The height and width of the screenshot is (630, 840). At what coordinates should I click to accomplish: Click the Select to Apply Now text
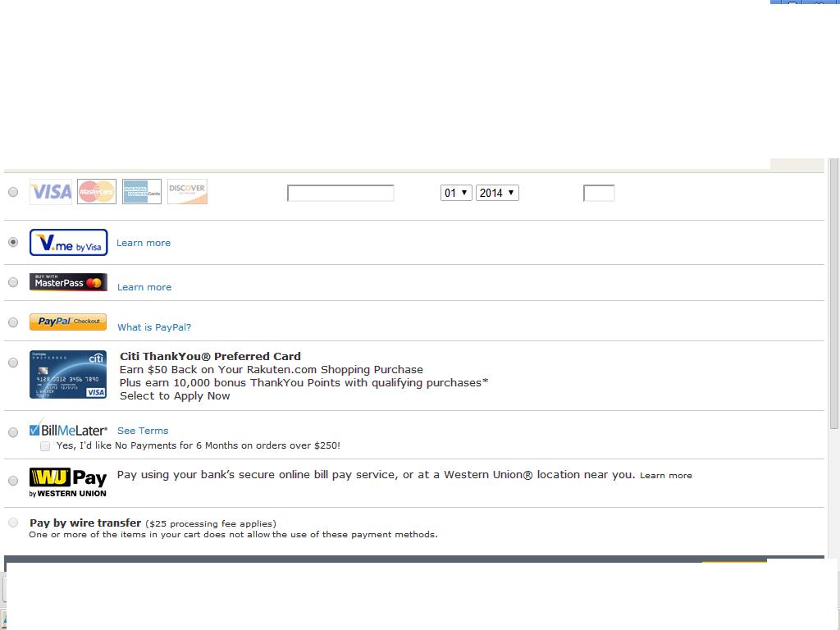[x=175, y=396]
